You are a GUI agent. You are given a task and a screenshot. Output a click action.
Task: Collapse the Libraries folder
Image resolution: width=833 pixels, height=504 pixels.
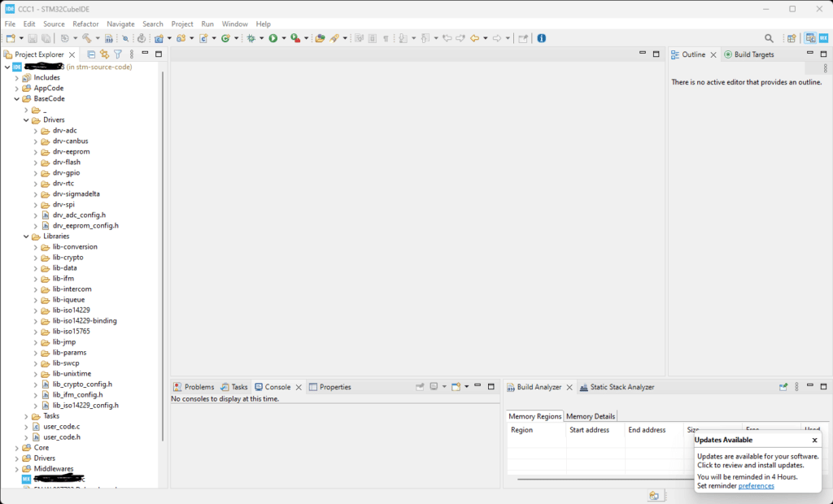click(26, 237)
